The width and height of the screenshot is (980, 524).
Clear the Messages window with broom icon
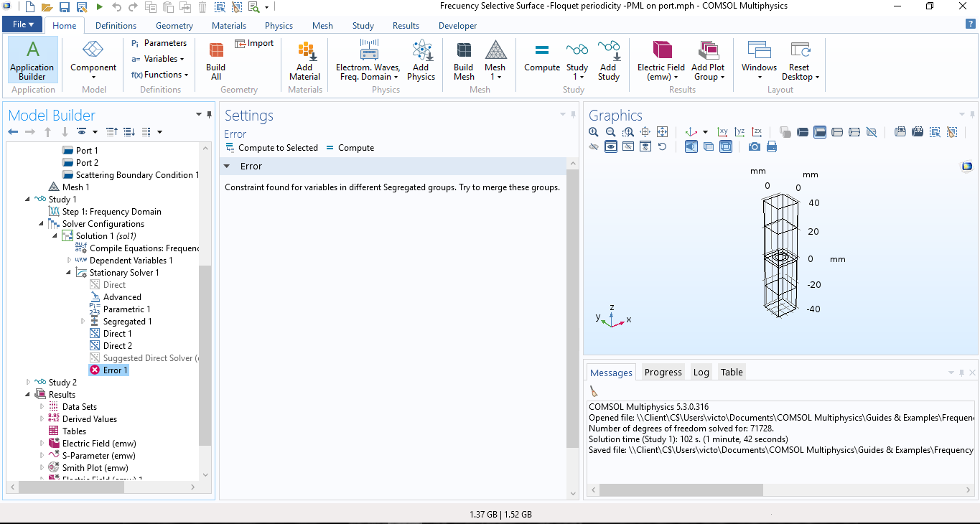click(x=594, y=390)
